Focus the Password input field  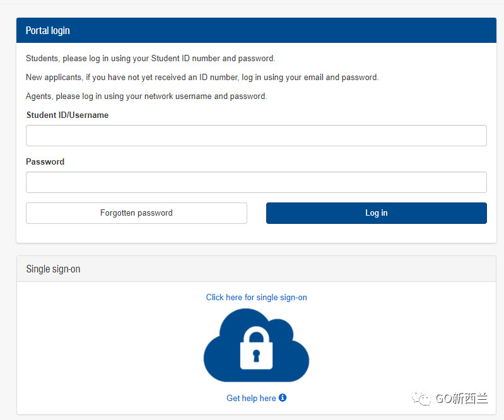[x=256, y=182]
